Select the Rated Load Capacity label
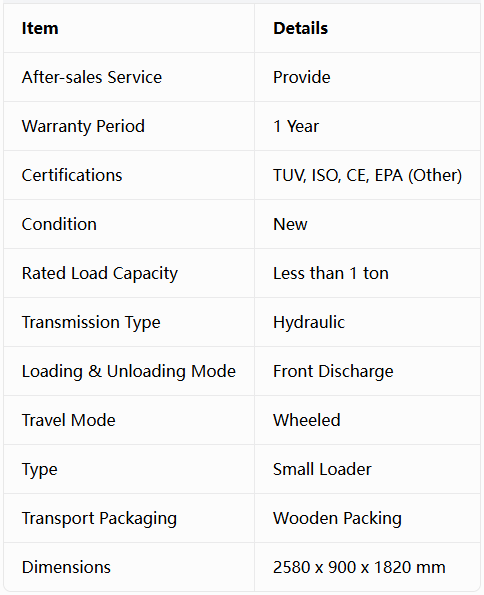Viewport: 484px width, 595px height. (x=99, y=274)
